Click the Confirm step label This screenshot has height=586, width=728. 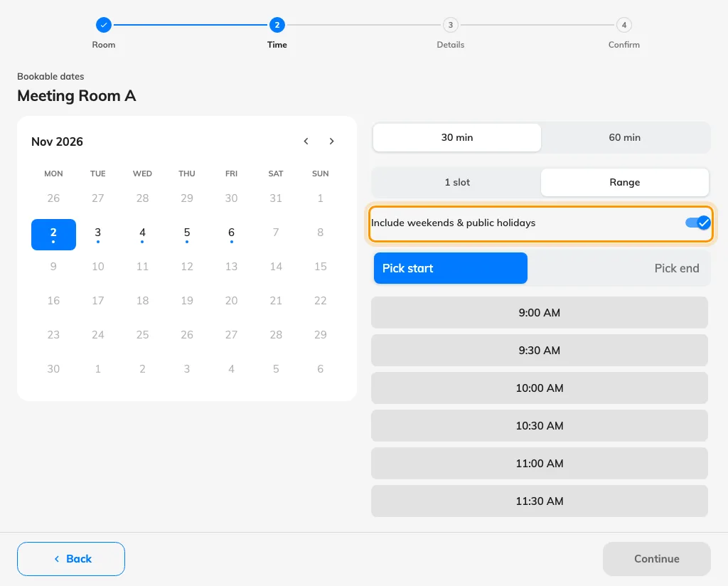point(624,45)
